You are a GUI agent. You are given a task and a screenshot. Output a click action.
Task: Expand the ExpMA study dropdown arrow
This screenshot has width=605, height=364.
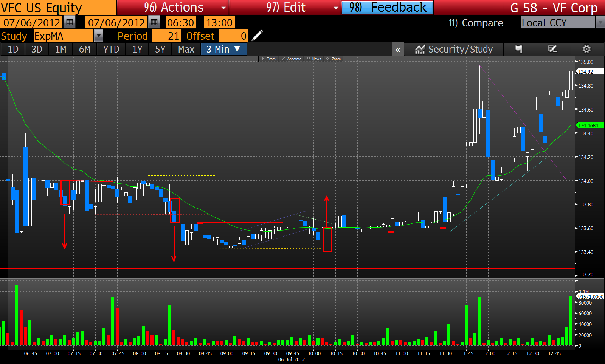98,36
